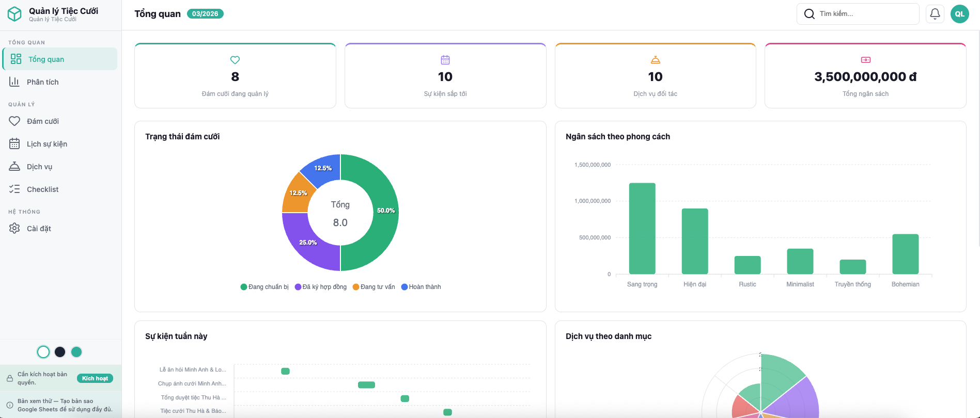Click the search magnifier icon
980x418 pixels.
pyautogui.click(x=809, y=14)
